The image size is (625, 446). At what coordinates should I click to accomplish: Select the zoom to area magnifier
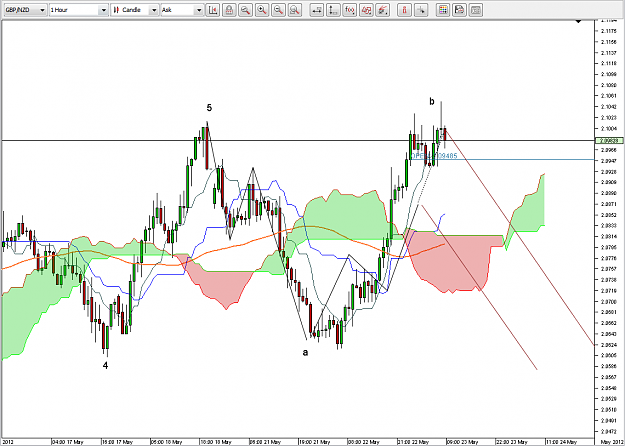pyautogui.click(x=246, y=10)
